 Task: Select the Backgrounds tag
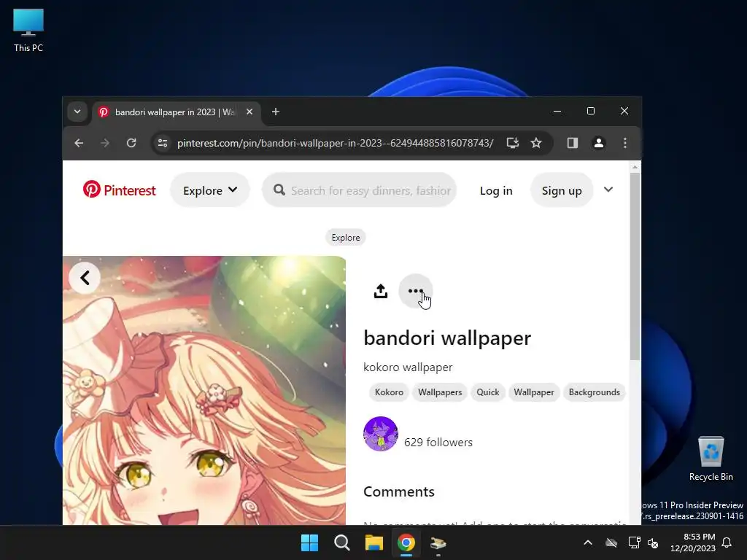[594, 392]
